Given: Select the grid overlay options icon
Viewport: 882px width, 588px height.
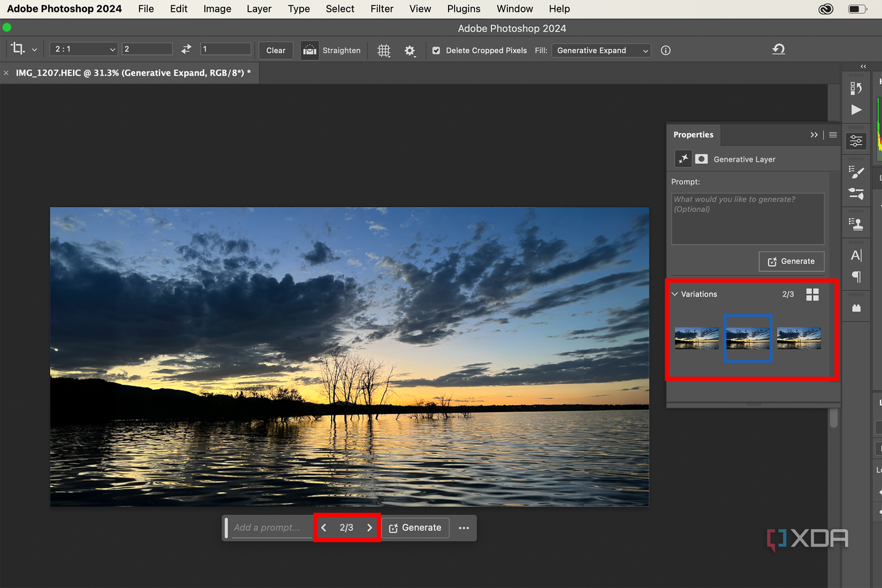Looking at the screenshot, I should (384, 50).
